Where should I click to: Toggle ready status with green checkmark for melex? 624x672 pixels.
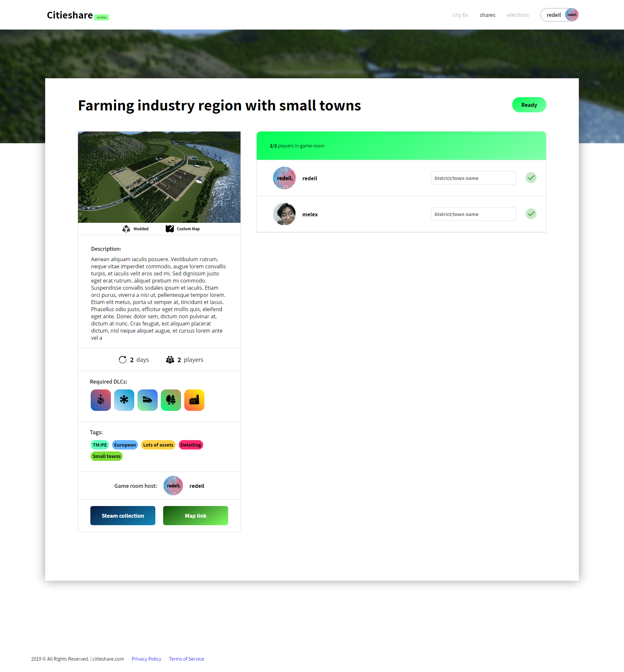point(531,214)
